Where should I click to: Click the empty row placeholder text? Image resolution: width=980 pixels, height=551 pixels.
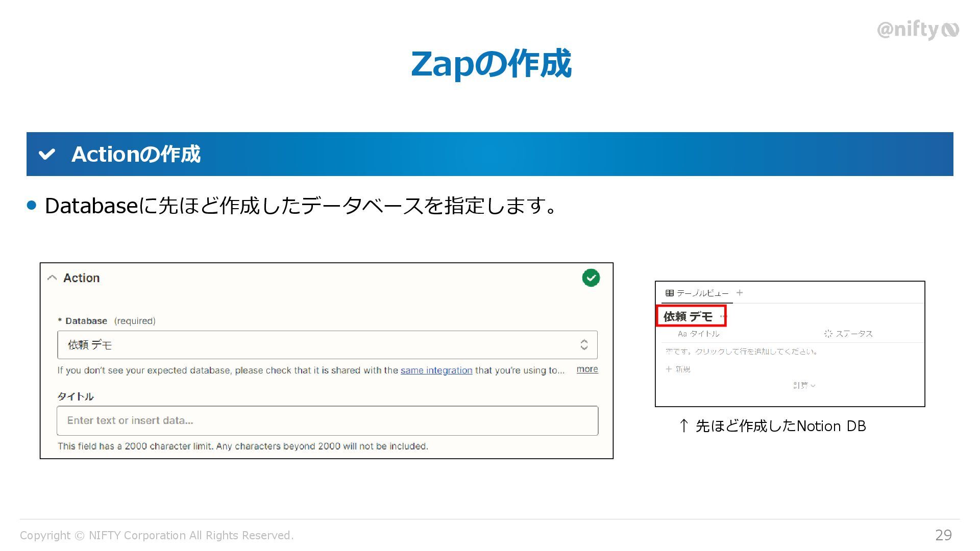click(741, 352)
